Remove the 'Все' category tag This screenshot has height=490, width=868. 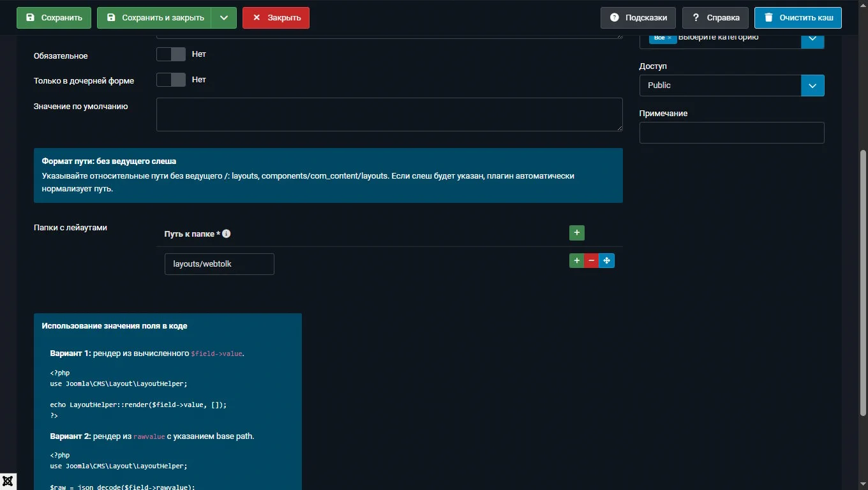click(x=670, y=38)
